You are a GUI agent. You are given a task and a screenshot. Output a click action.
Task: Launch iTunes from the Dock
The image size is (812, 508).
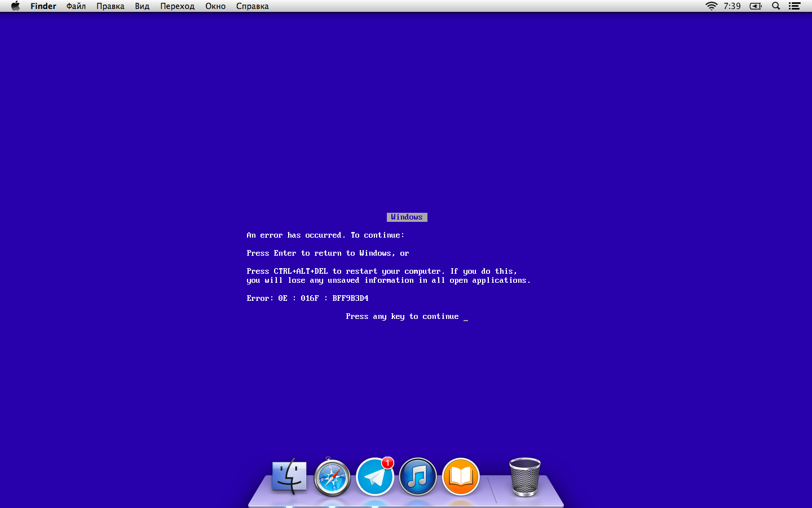pyautogui.click(x=418, y=477)
